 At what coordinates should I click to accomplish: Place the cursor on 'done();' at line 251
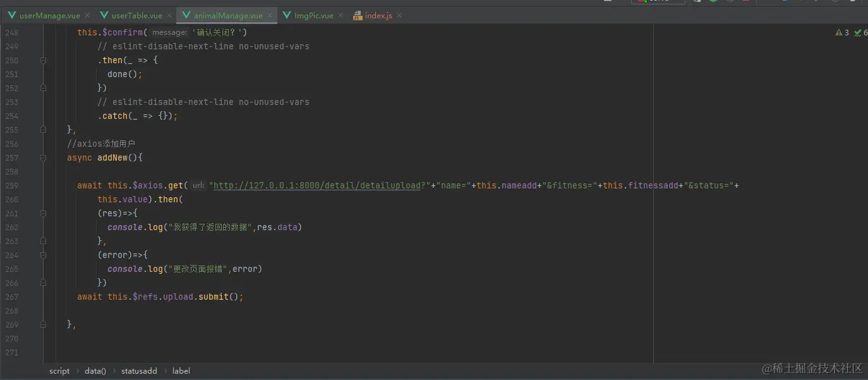[125, 74]
